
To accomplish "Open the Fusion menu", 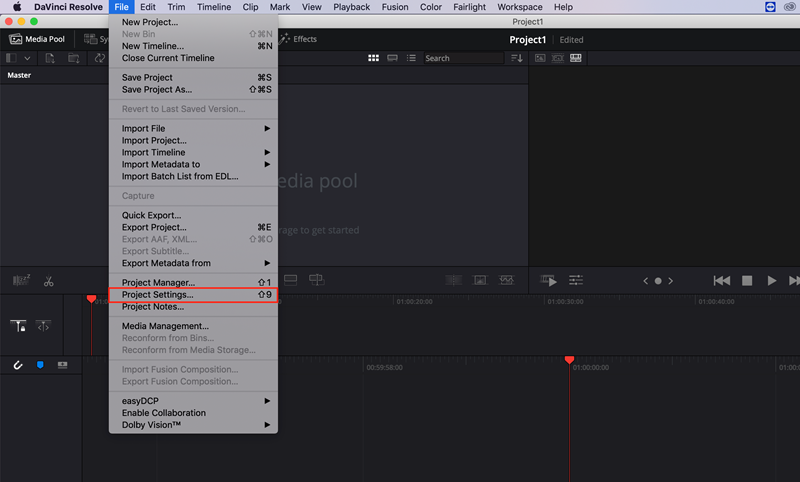I will click(x=395, y=7).
